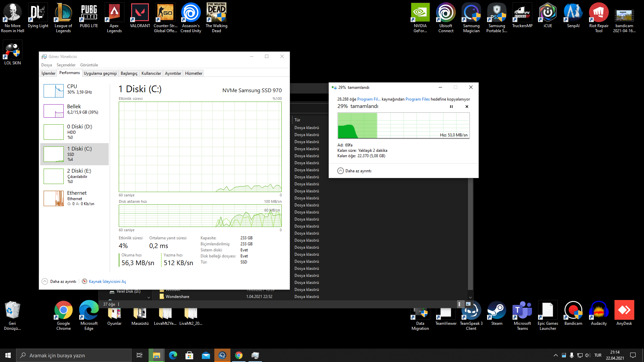Switch to İşlemler tab
The image size is (644, 362).
tap(48, 73)
